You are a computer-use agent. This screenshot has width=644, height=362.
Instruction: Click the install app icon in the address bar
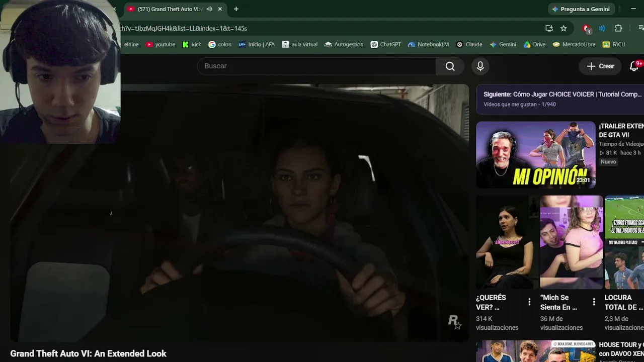549,28
